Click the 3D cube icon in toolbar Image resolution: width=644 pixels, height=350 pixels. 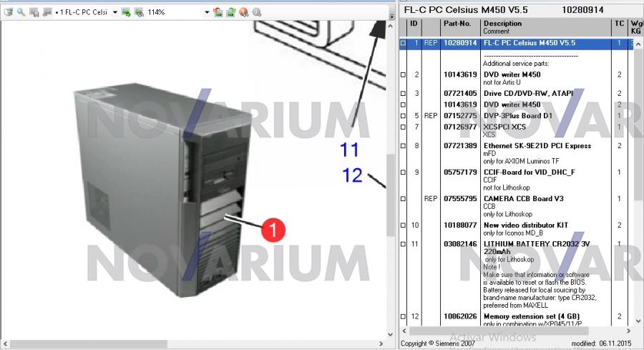click(x=8, y=12)
